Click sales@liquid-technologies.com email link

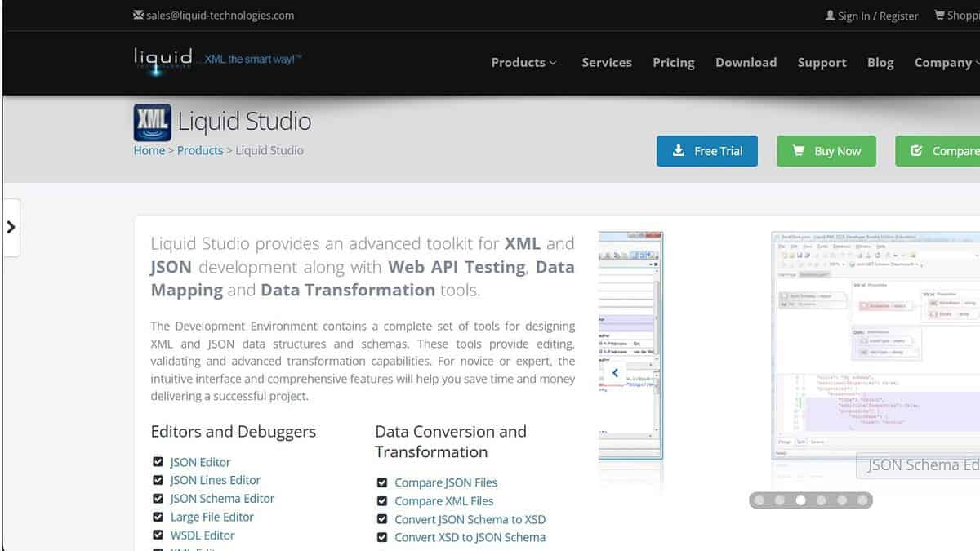coord(220,16)
